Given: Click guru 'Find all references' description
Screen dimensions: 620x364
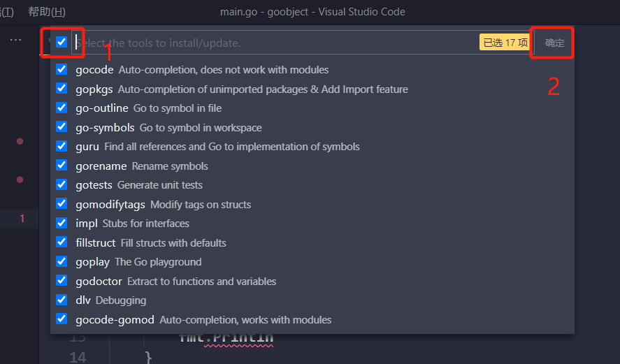Looking at the screenshot, I should (x=232, y=147).
